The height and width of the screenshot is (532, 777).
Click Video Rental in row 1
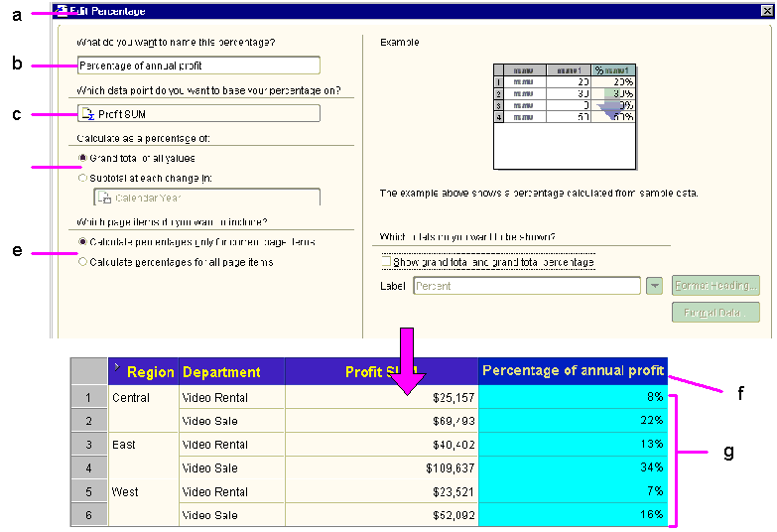pyautogui.click(x=231, y=397)
